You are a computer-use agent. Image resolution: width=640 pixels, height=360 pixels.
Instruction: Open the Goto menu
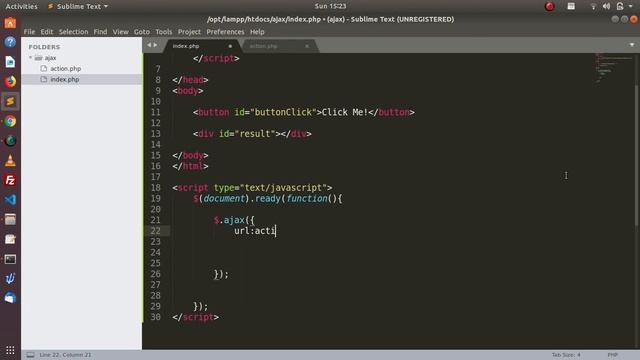point(142,32)
